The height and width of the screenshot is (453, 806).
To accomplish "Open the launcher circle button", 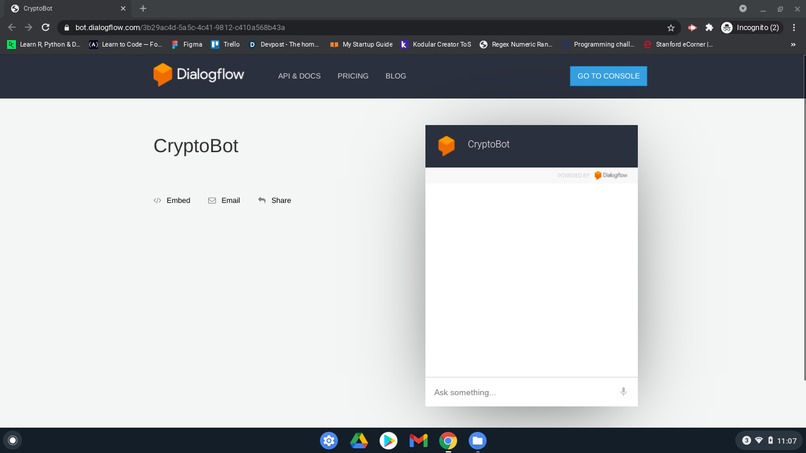I will click(x=13, y=441).
